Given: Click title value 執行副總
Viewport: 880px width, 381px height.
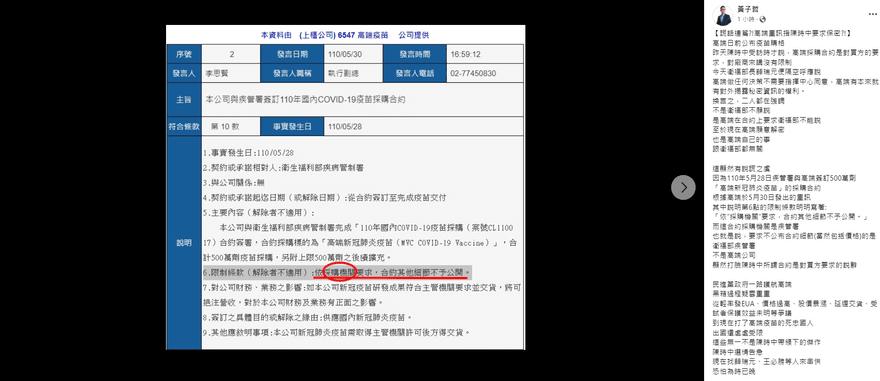Looking at the screenshot, I should (x=342, y=74).
